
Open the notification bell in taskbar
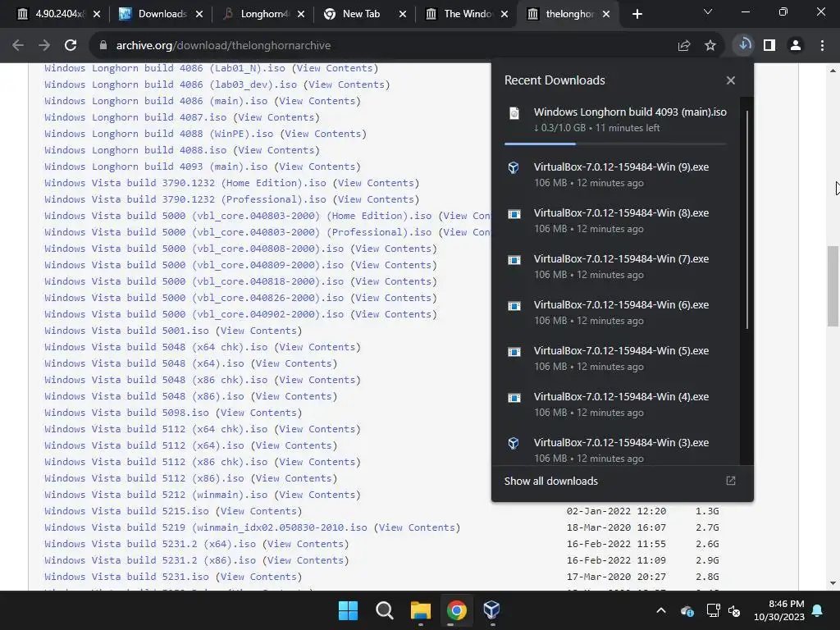[818, 610]
